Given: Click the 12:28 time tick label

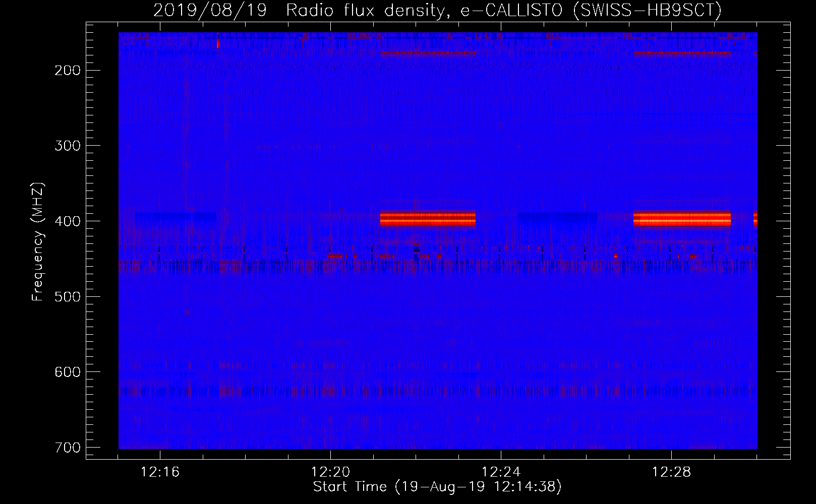Looking at the screenshot, I should [x=672, y=472].
